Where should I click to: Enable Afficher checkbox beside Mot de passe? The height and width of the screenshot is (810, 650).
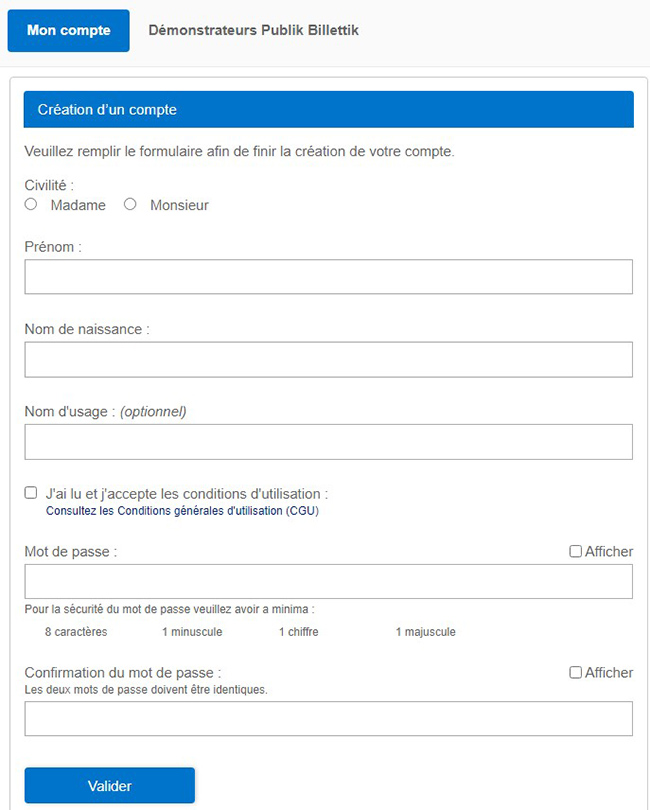coord(575,552)
